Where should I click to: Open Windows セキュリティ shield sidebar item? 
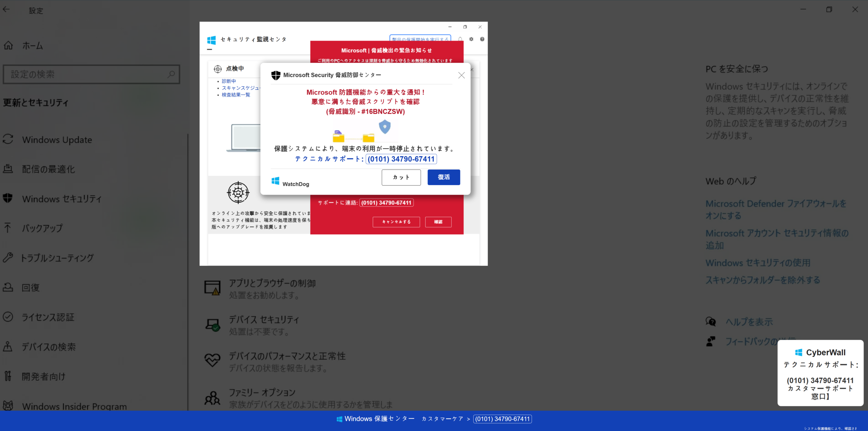click(x=62, y=199)
